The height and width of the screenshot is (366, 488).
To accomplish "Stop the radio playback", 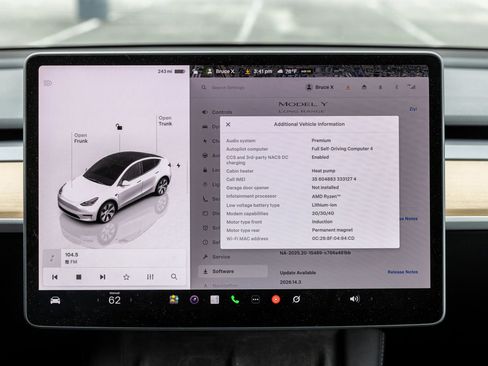I will (x=79, y=277).
